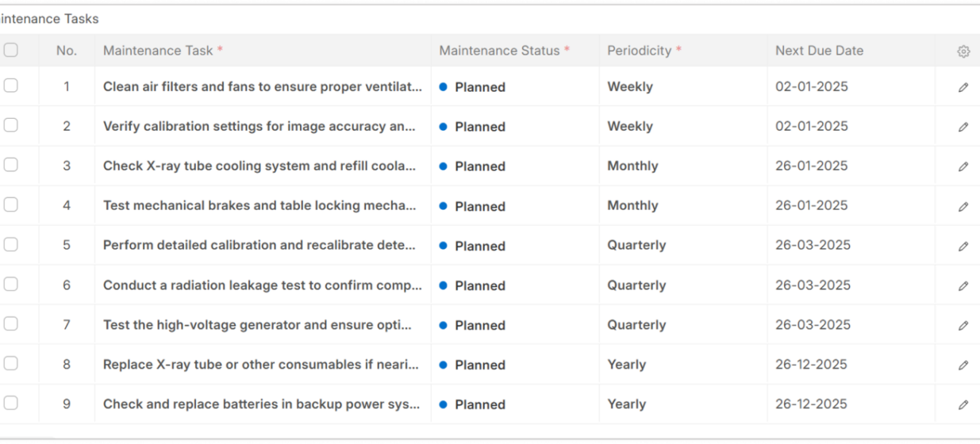The width and height of the screenshot is (980, 444).
Task: Check the row 7 checkbox
Action: click(11, 323)
